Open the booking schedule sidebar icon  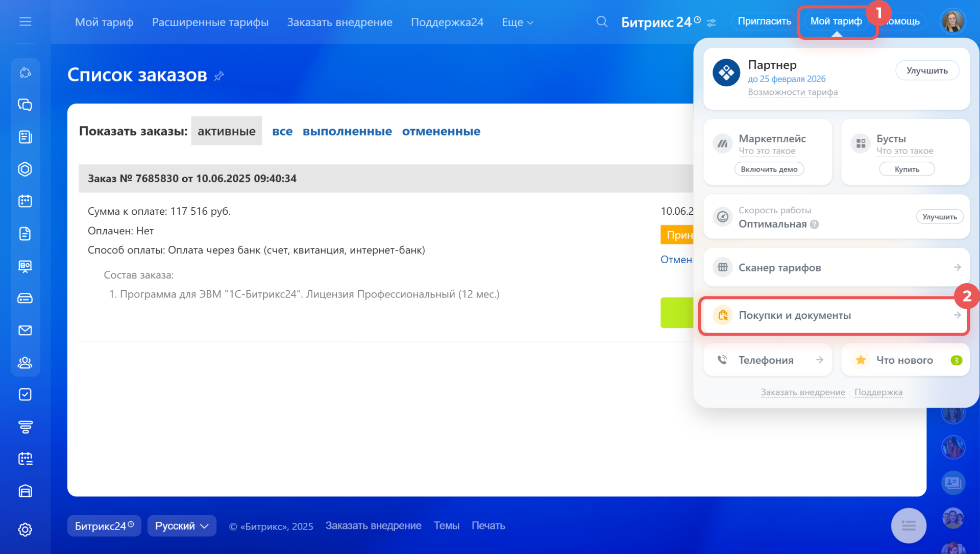tap(25, 459)
